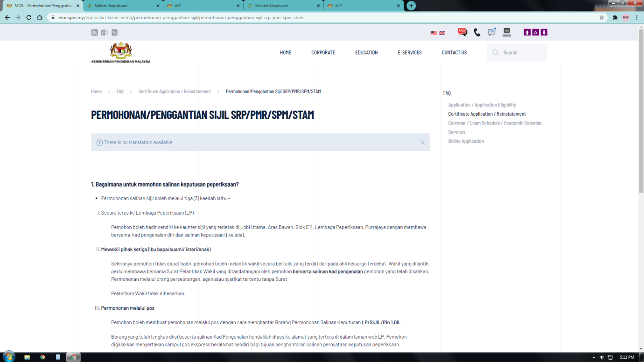Expand the E-SERVICES navigation menu
The width and height of the screenshot is (644, 362).
coord(410,53)
